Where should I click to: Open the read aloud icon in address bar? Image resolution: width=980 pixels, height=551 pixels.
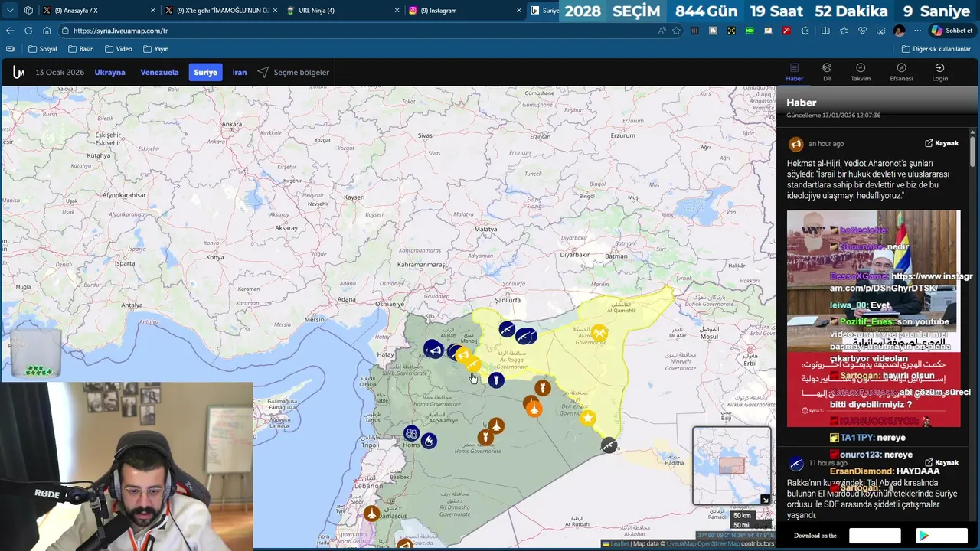[x=661, y=31]
